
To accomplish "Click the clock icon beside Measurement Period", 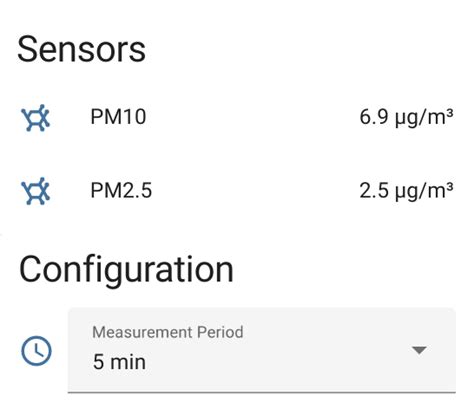I will 36,351.
